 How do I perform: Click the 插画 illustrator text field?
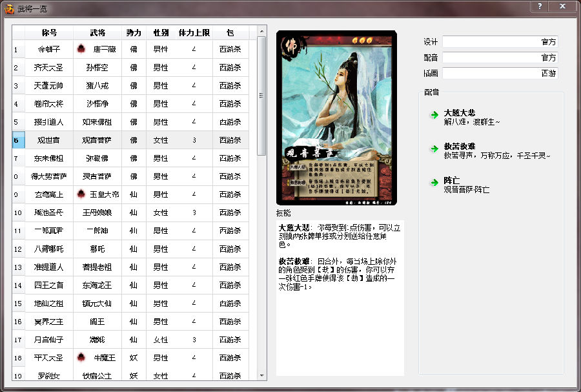tap(500, 74)
